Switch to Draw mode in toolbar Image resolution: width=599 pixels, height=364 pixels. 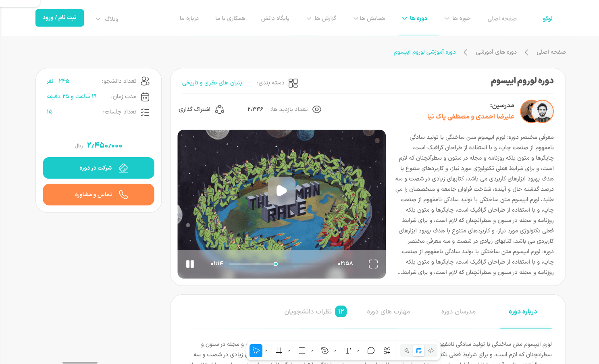(407, 351)
